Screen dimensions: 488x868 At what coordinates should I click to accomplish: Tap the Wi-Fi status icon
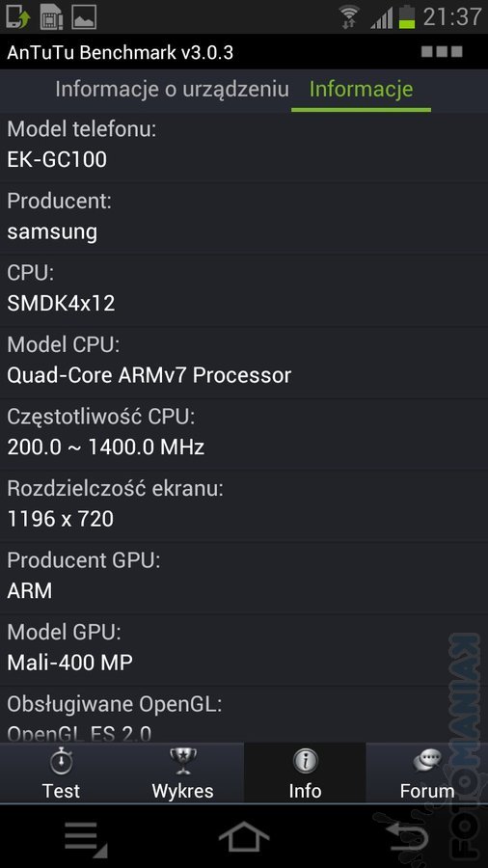[349, 16]
